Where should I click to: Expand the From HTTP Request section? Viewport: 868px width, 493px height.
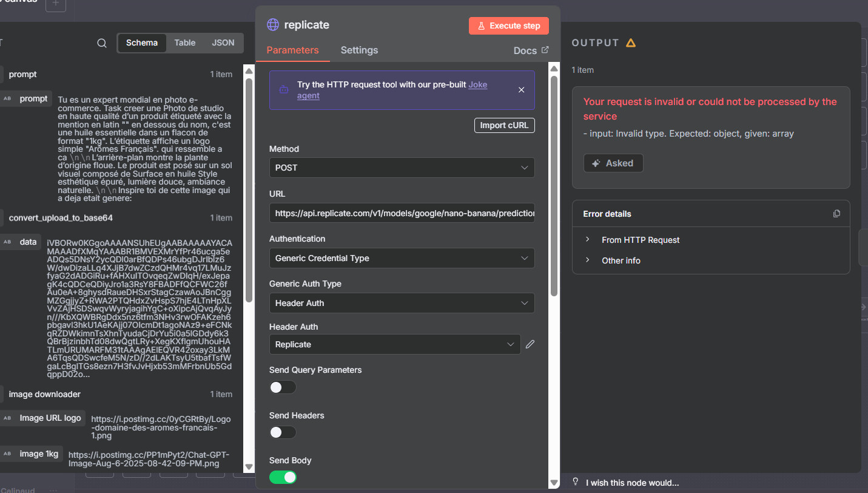click(x=640, y=240)
